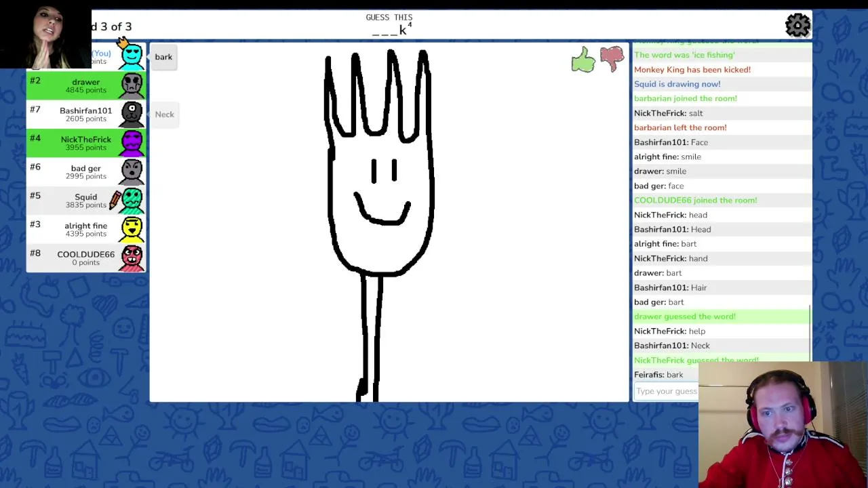Click Squid's green avatar
868x488 pixels.
(x=132, y=201)
